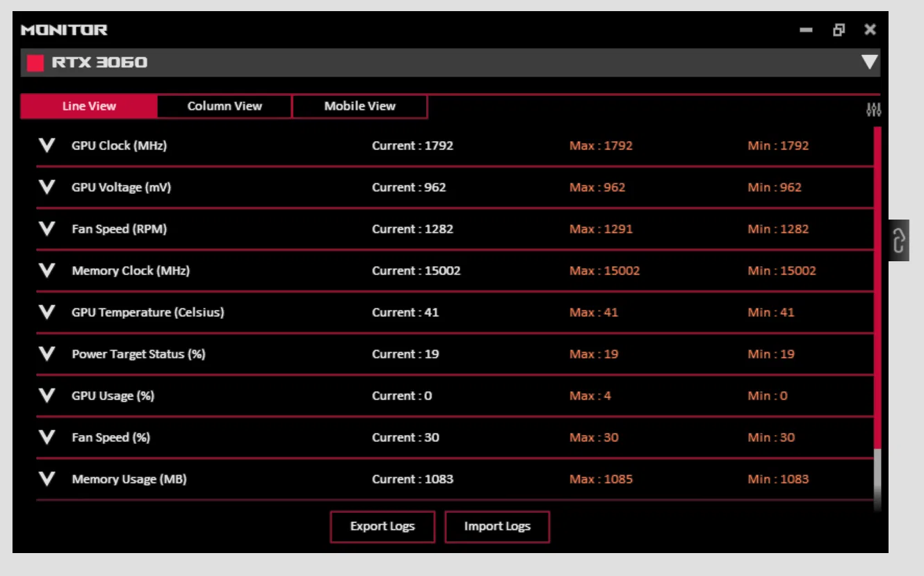Click the GPU Usage (%) label
Screen dimensions: 924x576
point(113,396)
